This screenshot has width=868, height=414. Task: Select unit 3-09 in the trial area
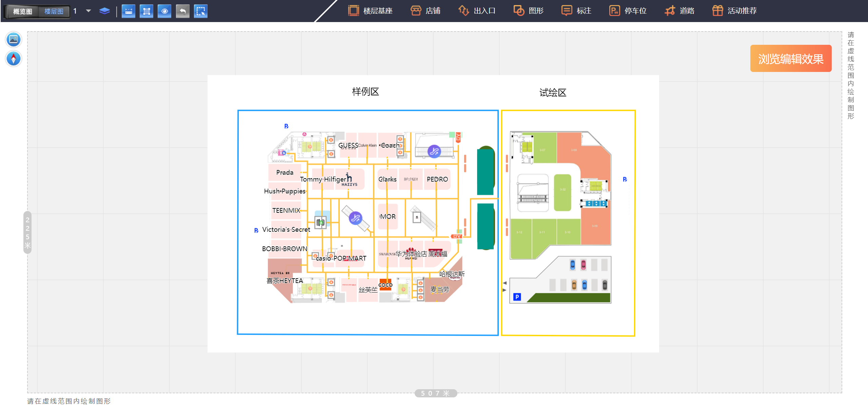[x=596, y=226]
